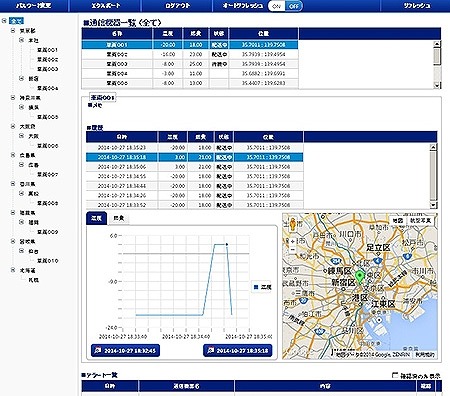Screen dimensions: 450x396
Task: Open start date calendar 2014-10-27 18:32:45
Action: point(125,350)
